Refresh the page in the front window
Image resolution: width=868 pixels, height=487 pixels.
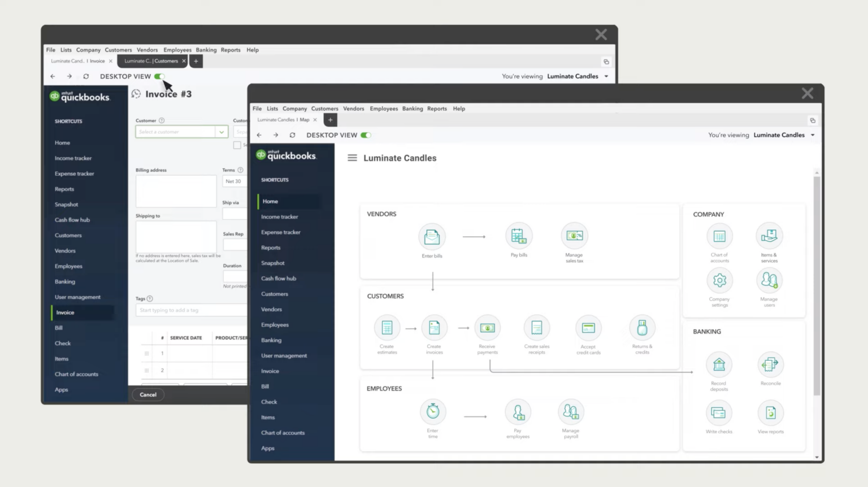coord(292,135)
